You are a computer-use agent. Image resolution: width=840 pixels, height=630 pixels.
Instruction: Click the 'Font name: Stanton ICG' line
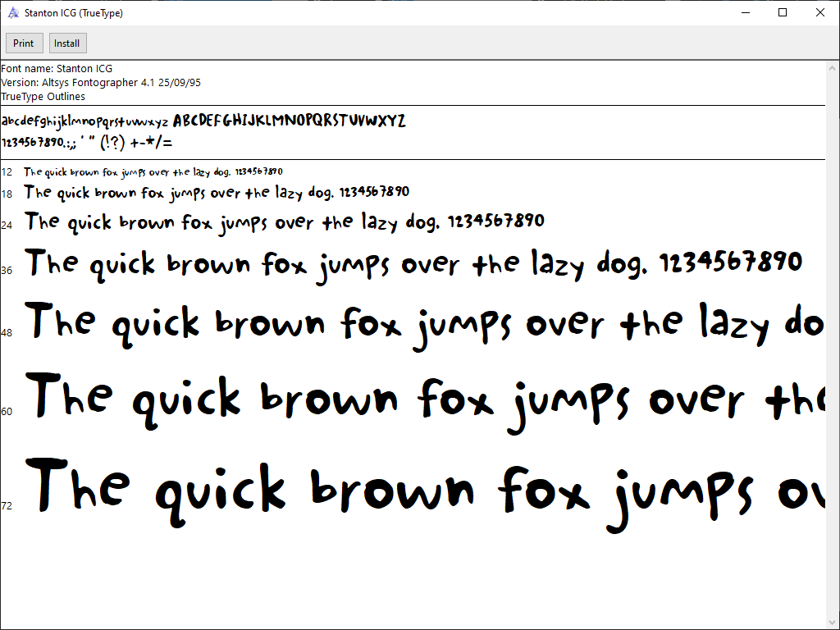click(x=57, y=69)
